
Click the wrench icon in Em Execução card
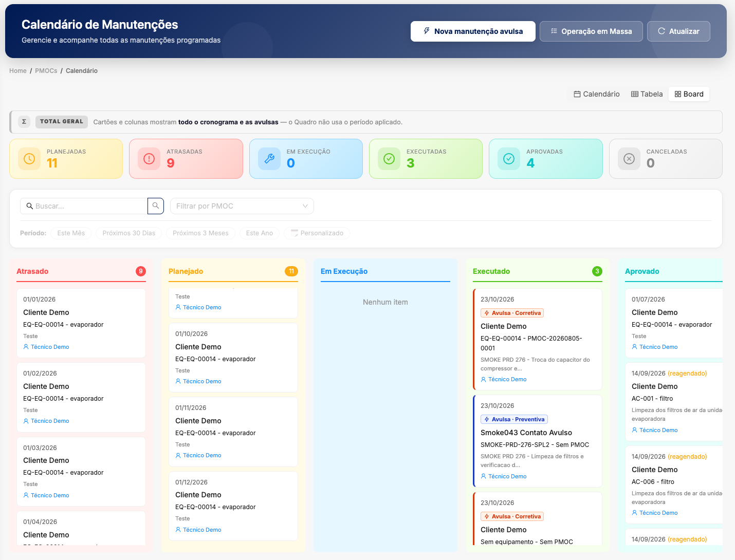coord(269,159)
